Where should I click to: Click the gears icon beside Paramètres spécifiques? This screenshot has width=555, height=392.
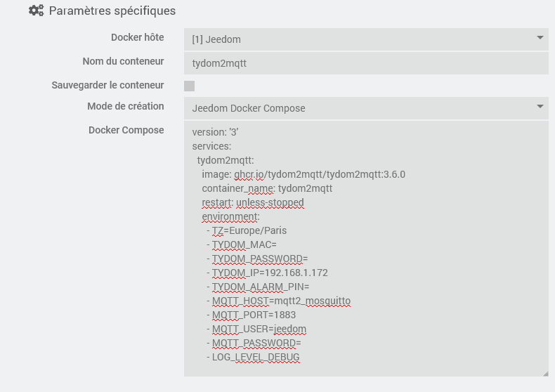pyautogui.click(x=36, y=11)
